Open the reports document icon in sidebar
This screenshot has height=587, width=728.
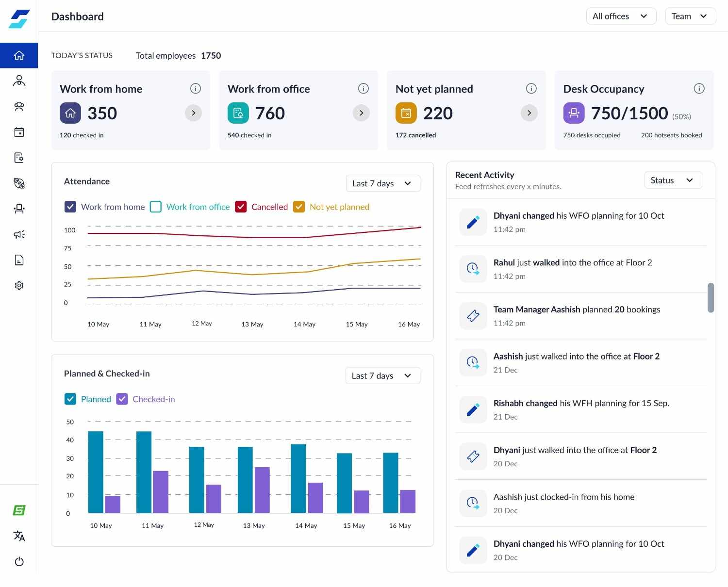[x=19, y=260]
